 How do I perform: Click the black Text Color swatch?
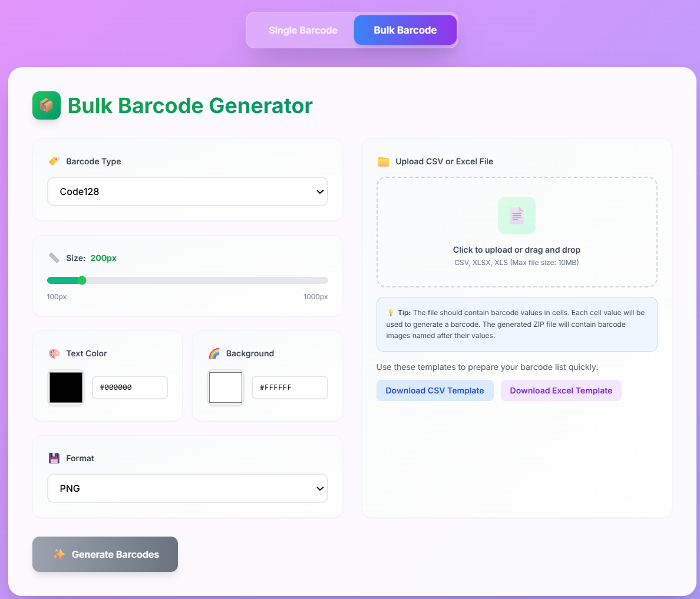tap(65, 387)
